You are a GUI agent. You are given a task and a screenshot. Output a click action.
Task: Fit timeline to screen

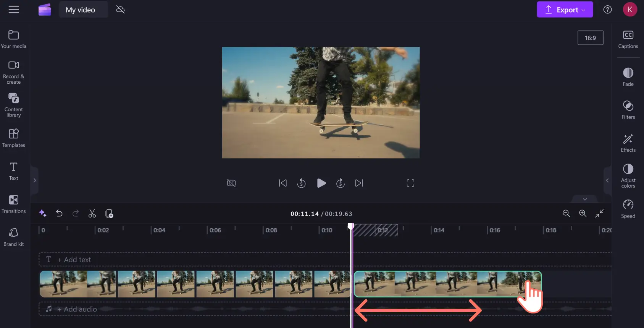tap(599, 213)
